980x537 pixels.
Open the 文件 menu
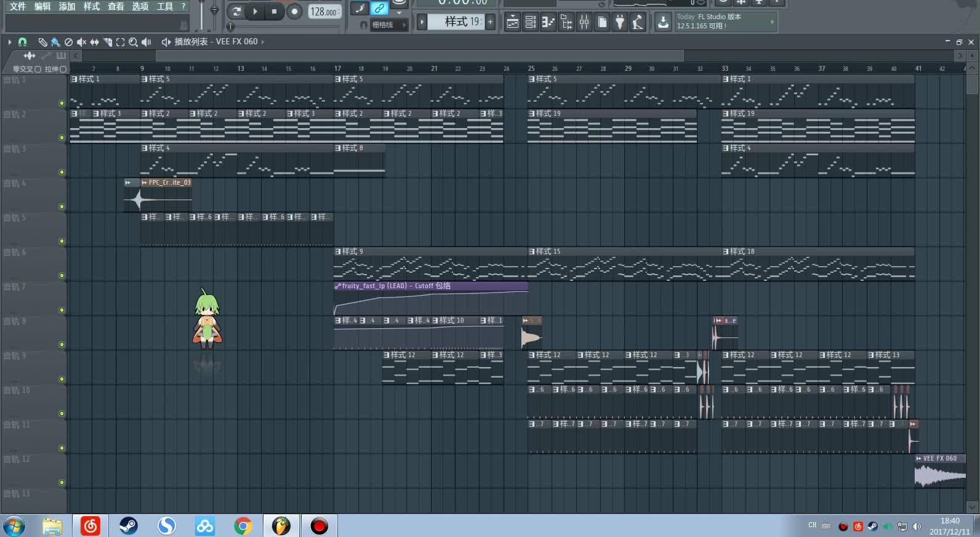point(18,6)
